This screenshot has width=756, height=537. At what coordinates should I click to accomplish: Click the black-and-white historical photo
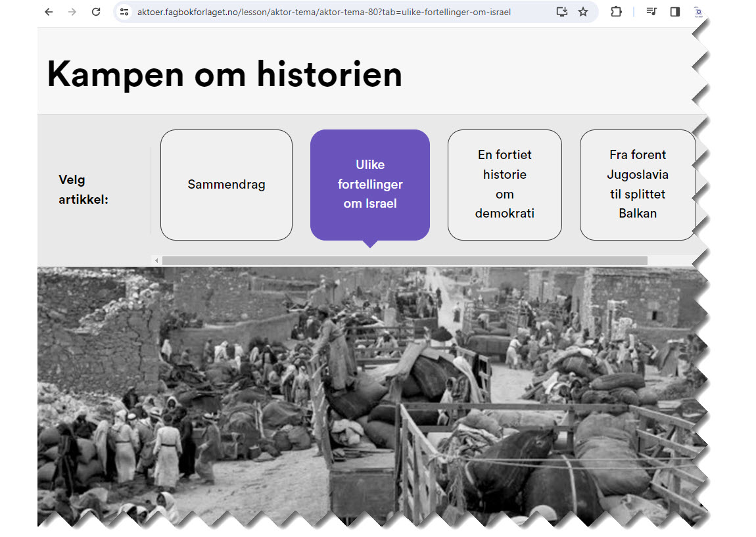click(368, 394)
